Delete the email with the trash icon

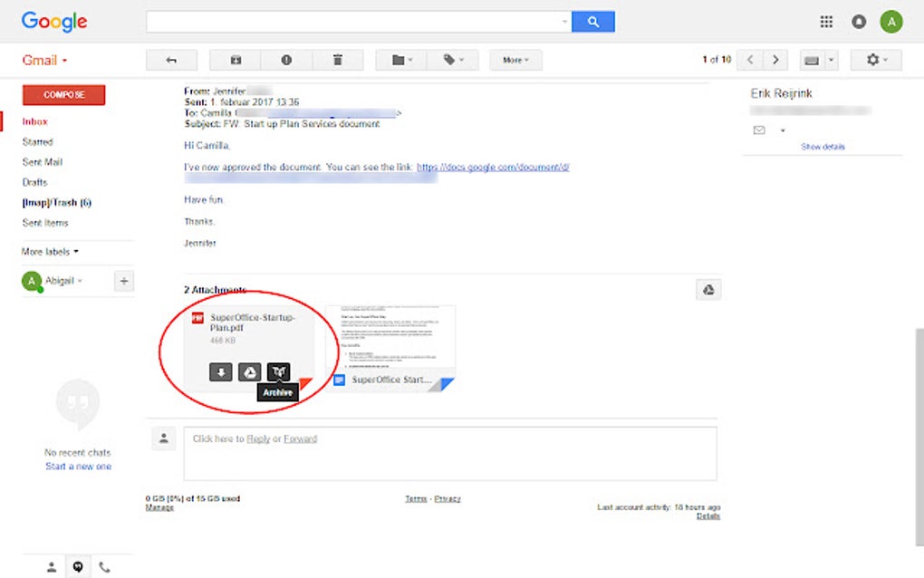click(x=338, y=60)
